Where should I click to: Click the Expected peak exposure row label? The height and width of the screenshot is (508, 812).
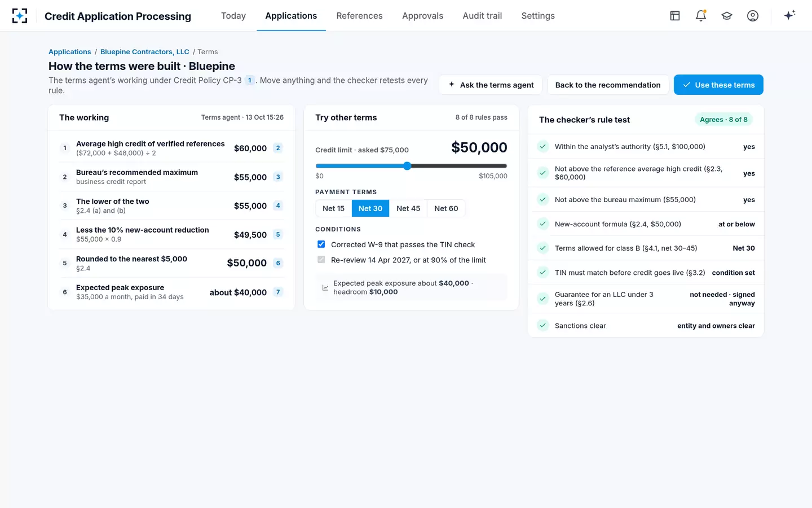pos(120,287)
